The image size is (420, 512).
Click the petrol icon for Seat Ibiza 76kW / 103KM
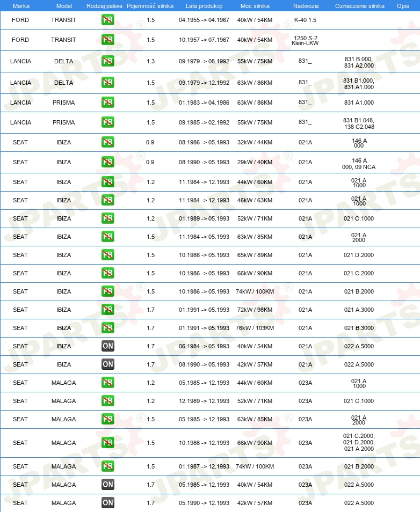point(107,328)
